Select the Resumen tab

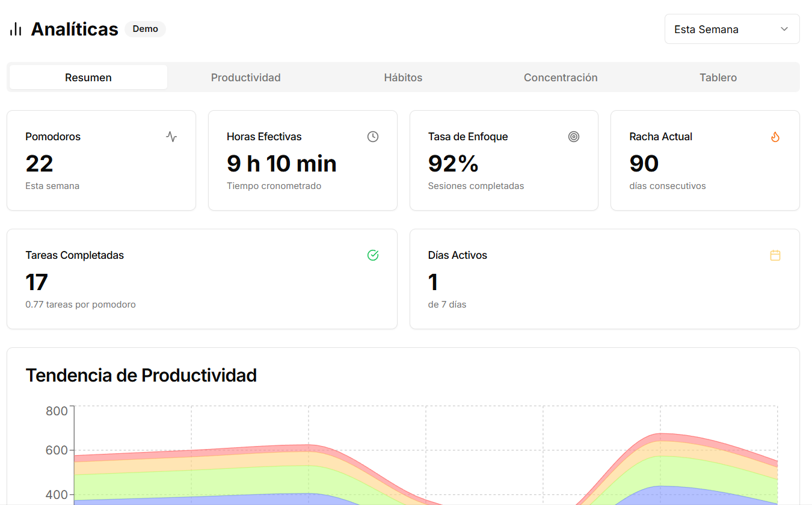click(x=88, y=78)
